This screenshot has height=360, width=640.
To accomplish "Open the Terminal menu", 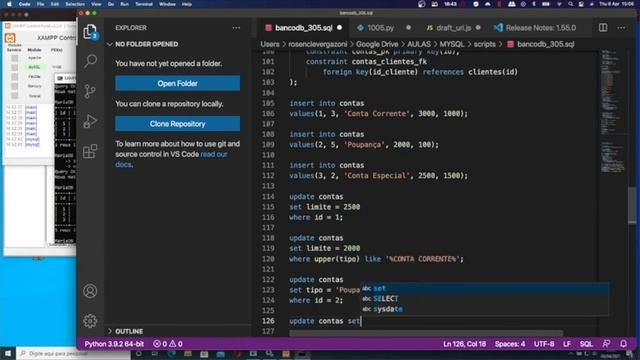I will [x=144, y=4].
